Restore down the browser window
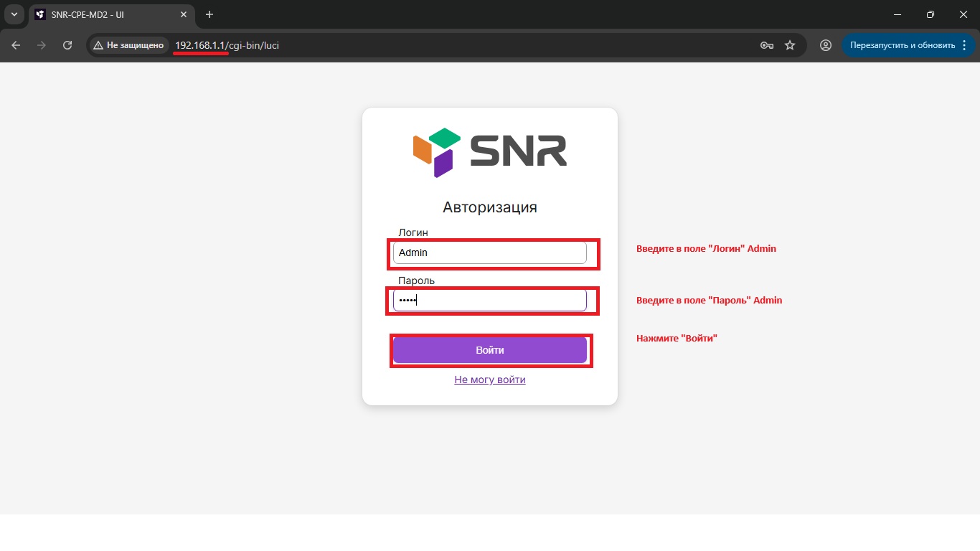980x551 pixels. 930,14
